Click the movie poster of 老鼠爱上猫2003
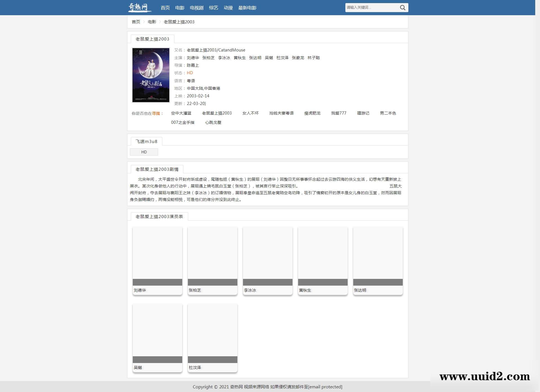Screen dimensions: 540x392 pos(151,75)
